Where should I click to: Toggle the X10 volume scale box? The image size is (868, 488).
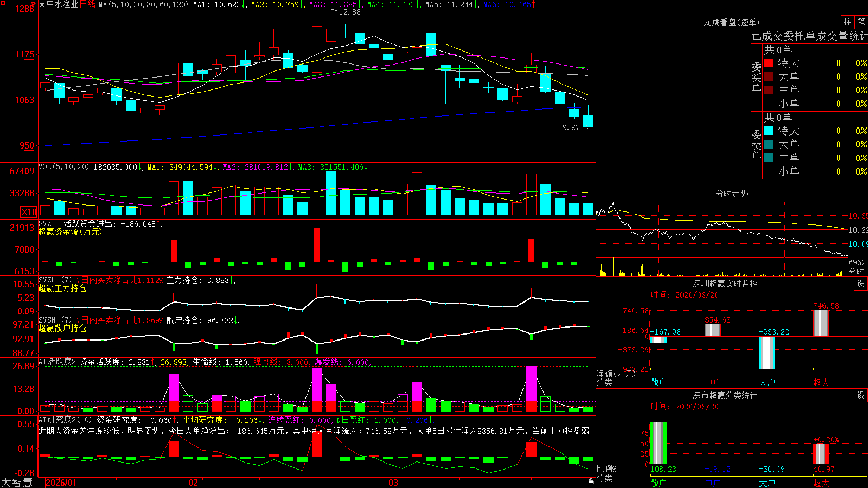click(29, 212)
